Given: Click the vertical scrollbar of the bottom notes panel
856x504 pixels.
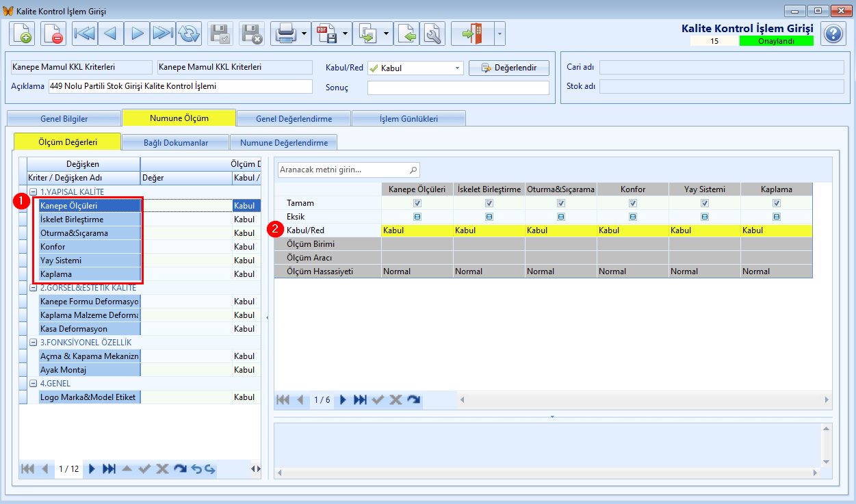Looking at the screenshot, I should pos(827,447).
